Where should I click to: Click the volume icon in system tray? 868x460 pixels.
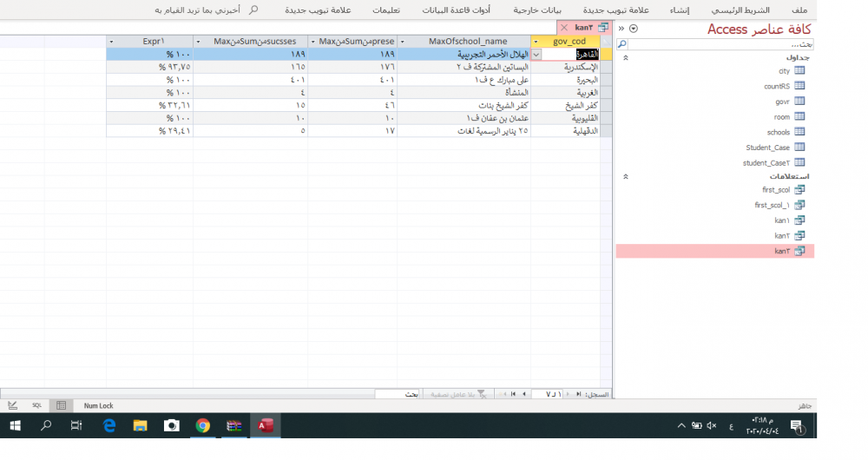pyautogui.click(x=712, y=425)
